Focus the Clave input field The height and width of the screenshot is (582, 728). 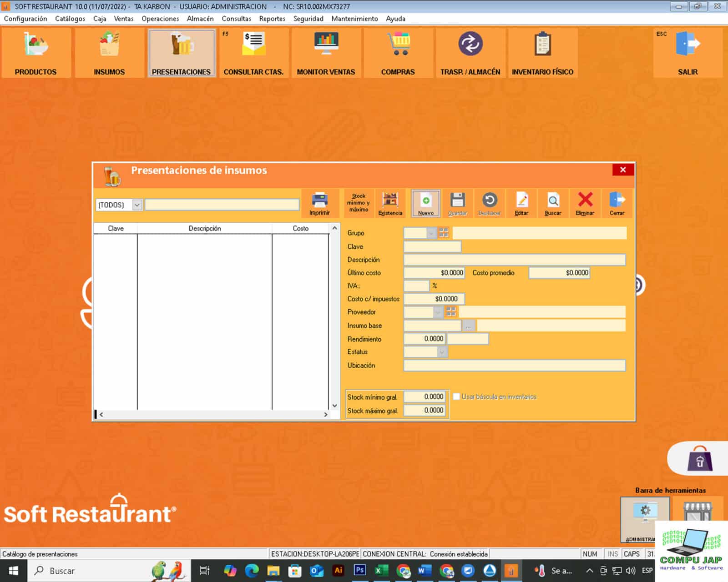[432, 246]
